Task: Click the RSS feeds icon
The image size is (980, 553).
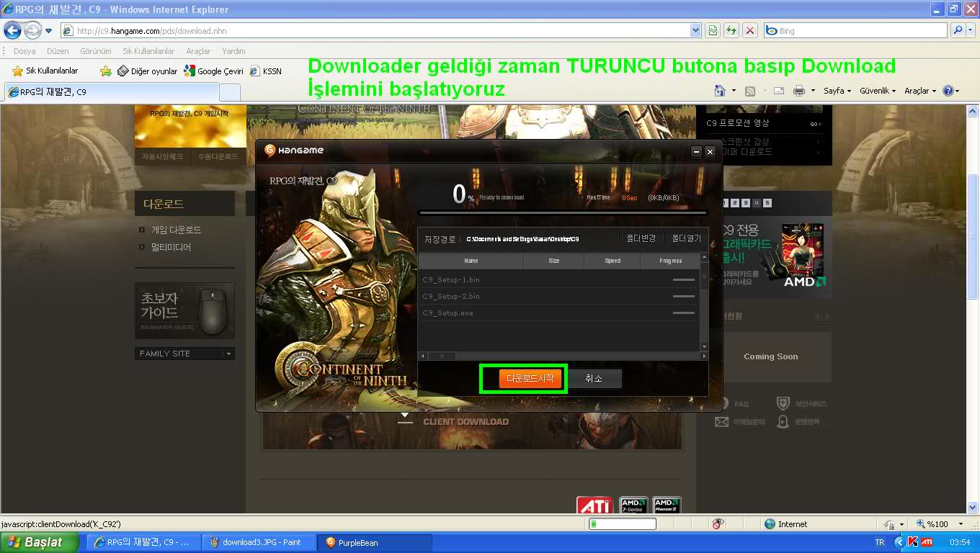Action: click(x=750, y=91)
